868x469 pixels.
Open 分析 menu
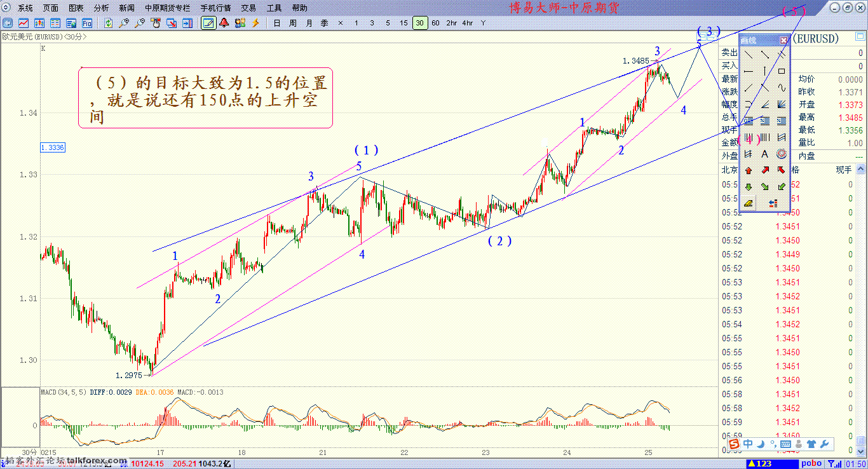coord(101,8)
